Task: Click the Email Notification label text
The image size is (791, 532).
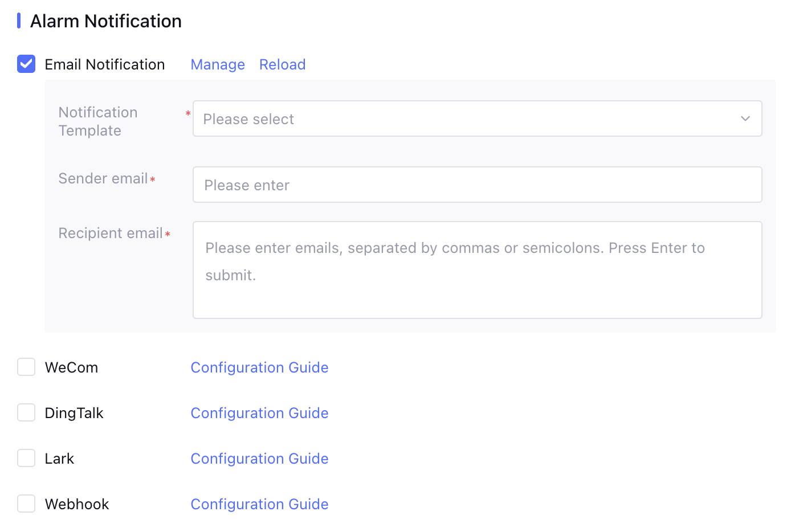Action: (105, 64)
